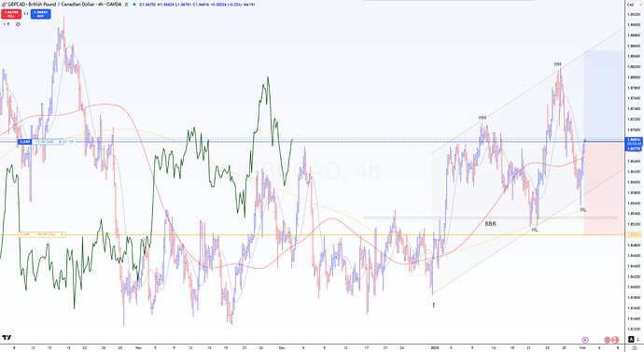644x352 pixels.
Task: Close the orange stop order line
Action: coord(63,234)
